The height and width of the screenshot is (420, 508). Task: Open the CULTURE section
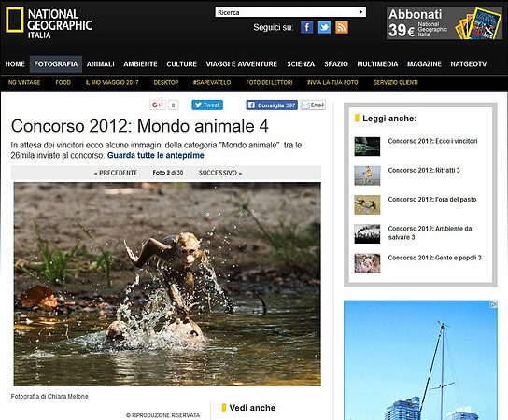click(x=181, y=64)
